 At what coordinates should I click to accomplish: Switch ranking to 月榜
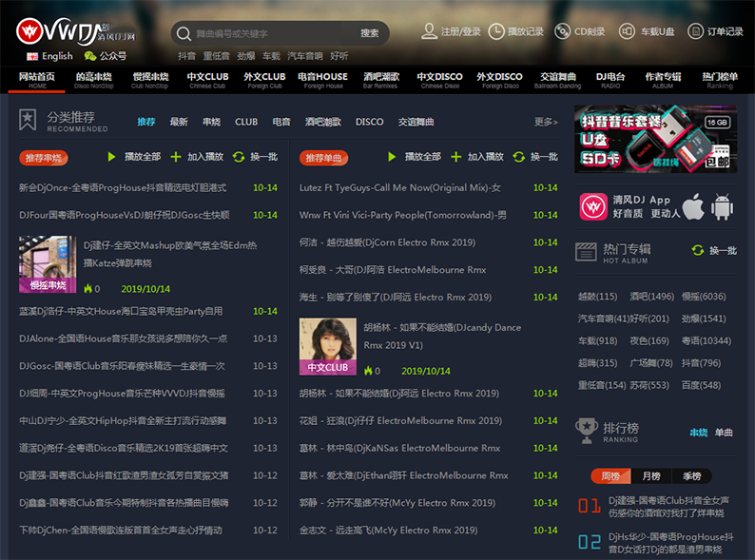point(651,476)
